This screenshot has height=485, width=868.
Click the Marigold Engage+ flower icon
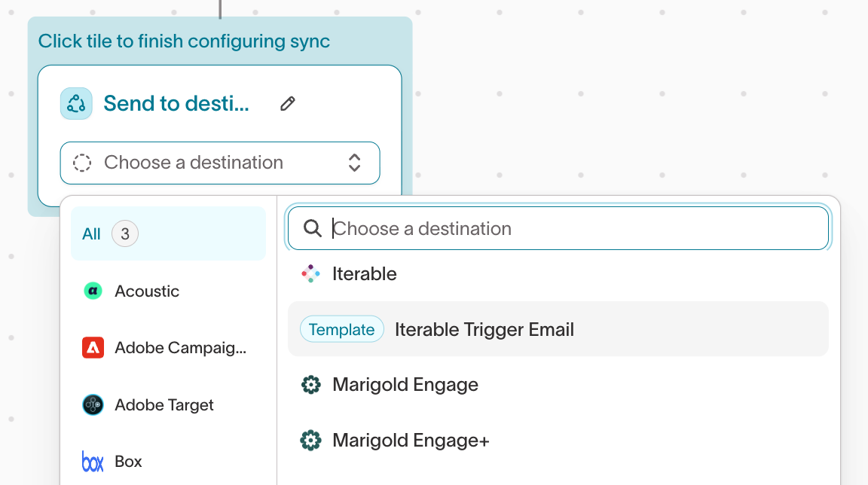coord(310,441)
